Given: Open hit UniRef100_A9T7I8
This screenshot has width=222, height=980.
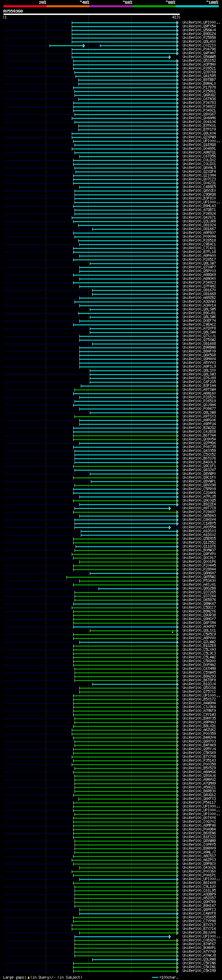Looking at the screenshot, I should click(x=199, y=508).
